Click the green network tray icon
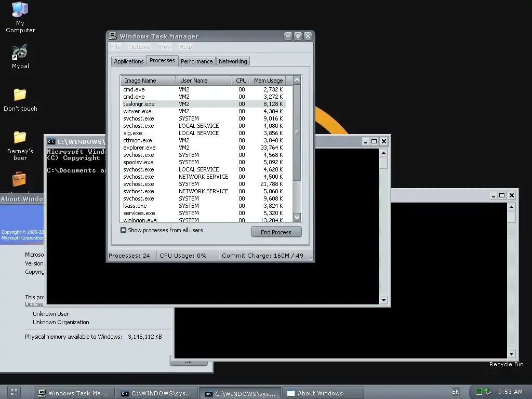532x399 pixels. pyautogui.click(x=478, y=392)
